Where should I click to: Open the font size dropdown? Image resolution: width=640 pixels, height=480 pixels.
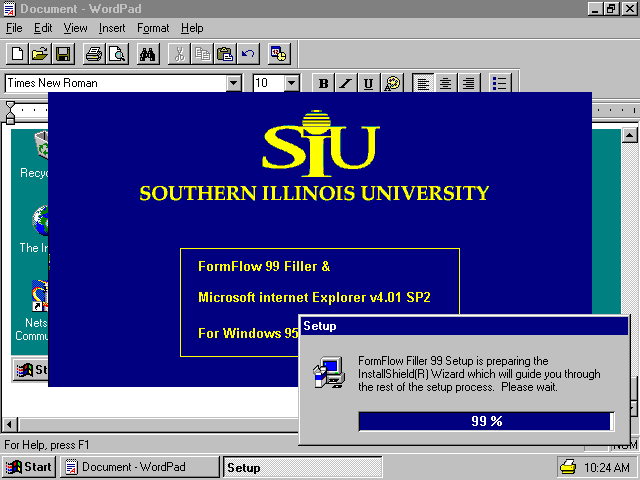coord(292,83)
